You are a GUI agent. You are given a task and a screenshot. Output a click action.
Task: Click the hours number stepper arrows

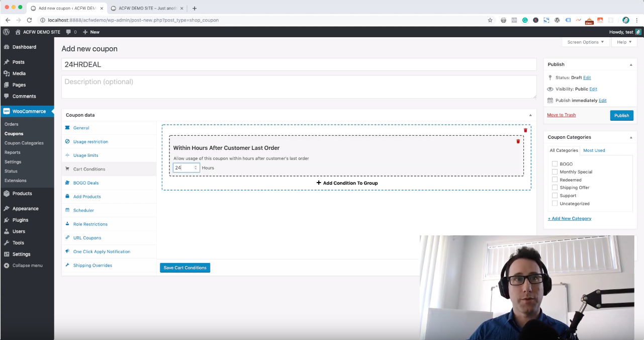[x=196, y=168]
